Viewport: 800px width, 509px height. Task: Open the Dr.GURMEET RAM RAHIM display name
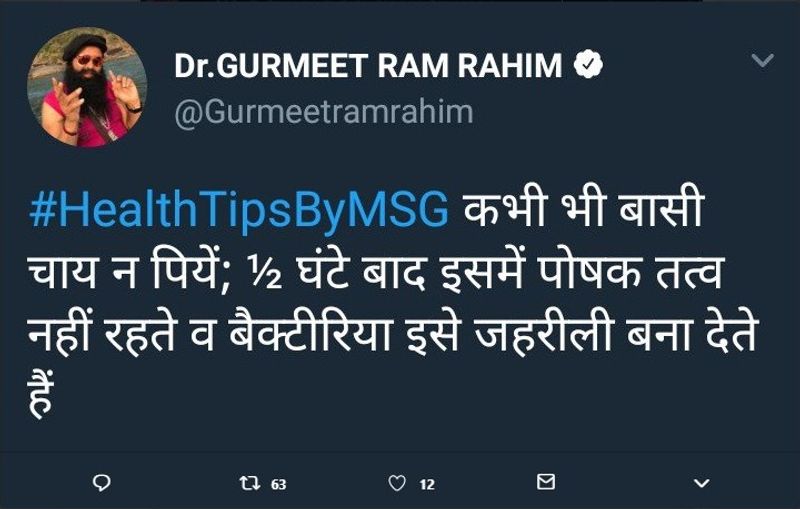tap(368, 65)
